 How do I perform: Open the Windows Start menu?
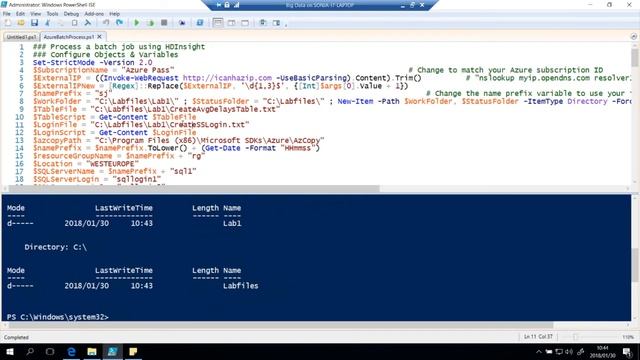click(10, 351)
